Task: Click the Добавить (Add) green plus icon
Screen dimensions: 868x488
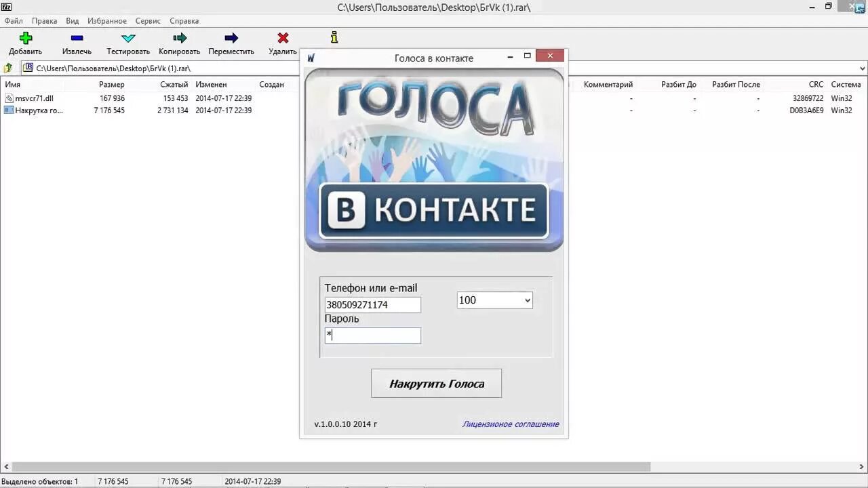Action: 26,38
